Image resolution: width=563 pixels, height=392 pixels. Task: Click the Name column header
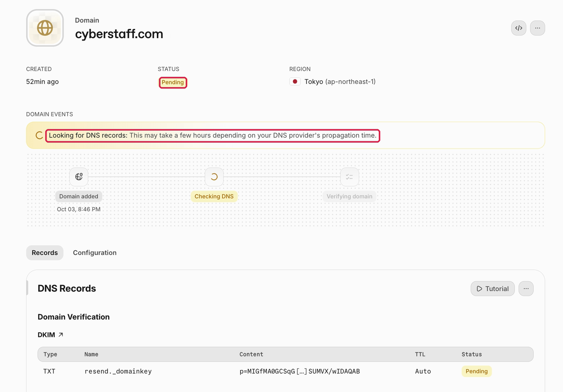pos(91,354)
